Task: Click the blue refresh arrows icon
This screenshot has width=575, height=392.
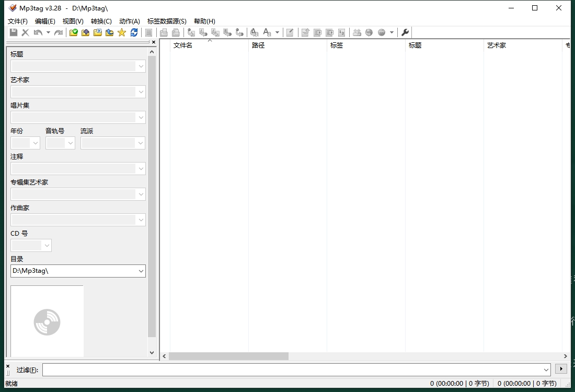Action: pyautogui.click(x=134, y=32)
